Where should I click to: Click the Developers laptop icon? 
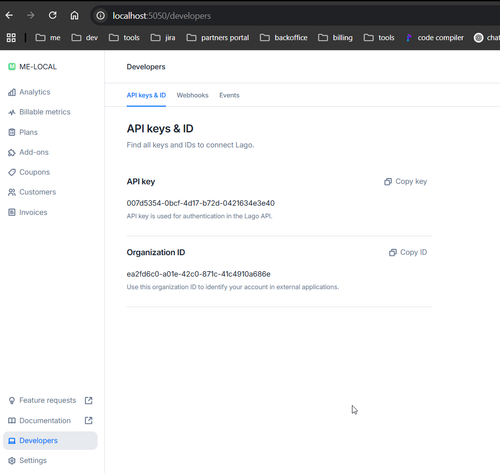12,441
